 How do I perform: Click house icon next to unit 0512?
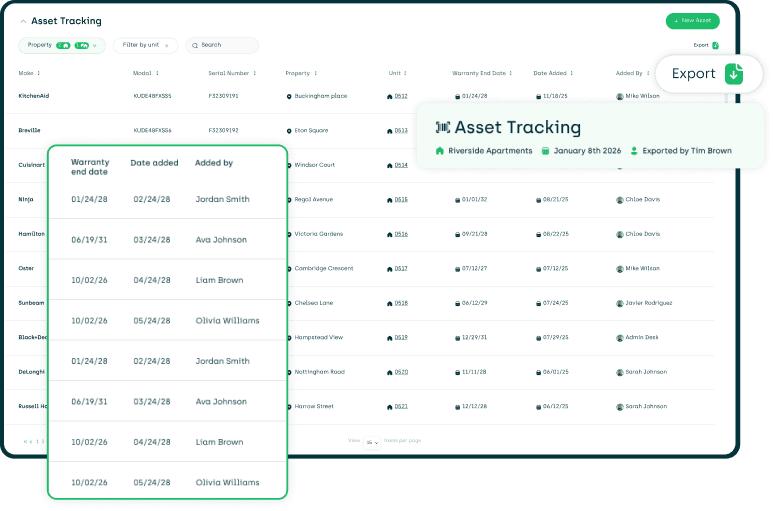(389, 97)
